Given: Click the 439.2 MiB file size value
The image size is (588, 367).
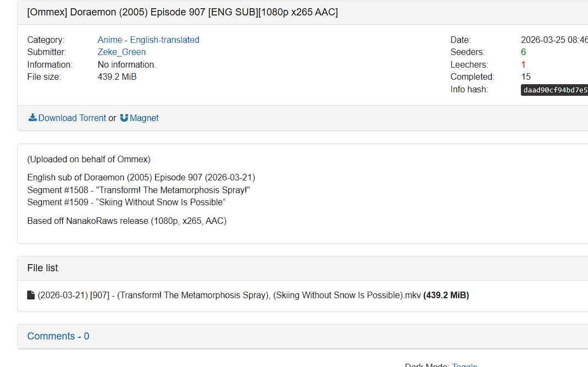Looking at the screenshot, I should (117, 77).
